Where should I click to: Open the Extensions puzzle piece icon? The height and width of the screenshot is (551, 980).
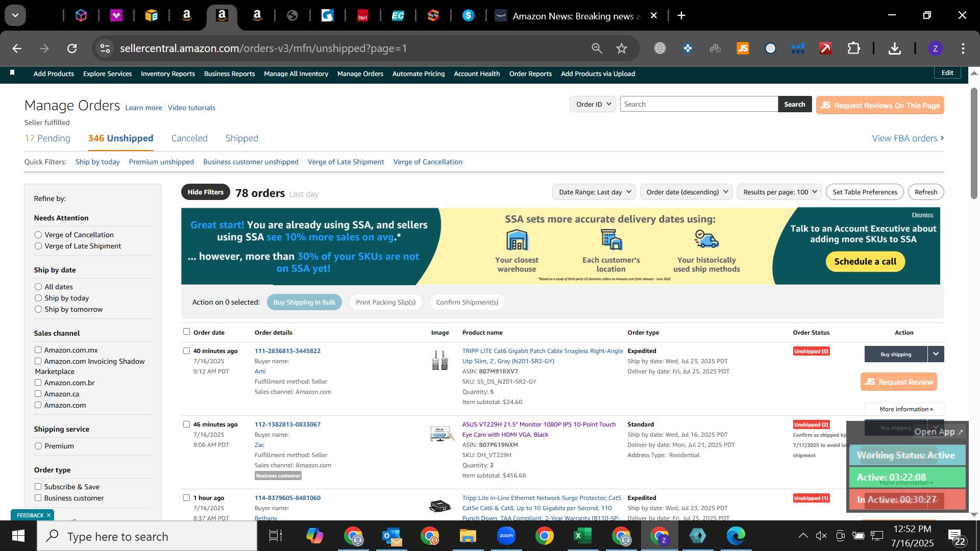pyautogui.click(x=853, y=48)
